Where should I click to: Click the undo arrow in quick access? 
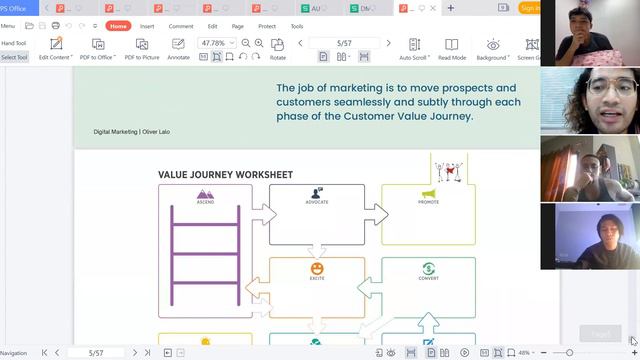pyautogui.click(x=69, y=26)
